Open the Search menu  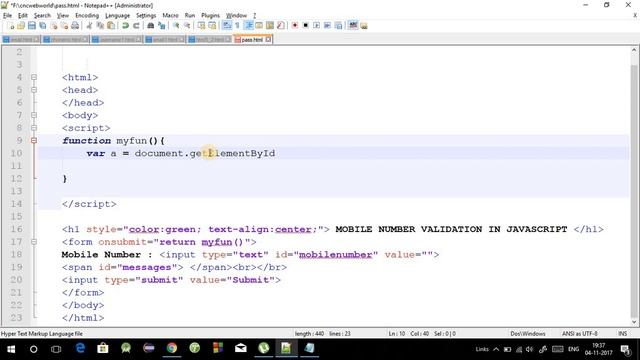(x=42, y=16)
